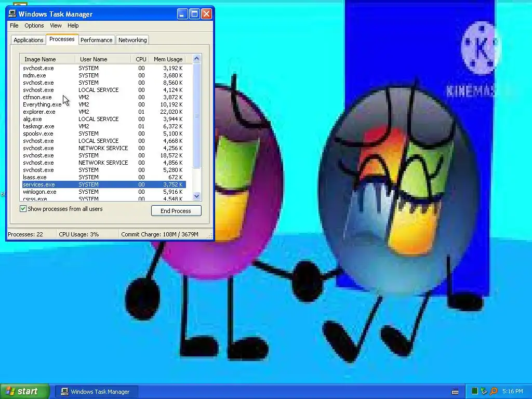
Task: Sort by Mem Usage column header
Action: tap(168, 59)
